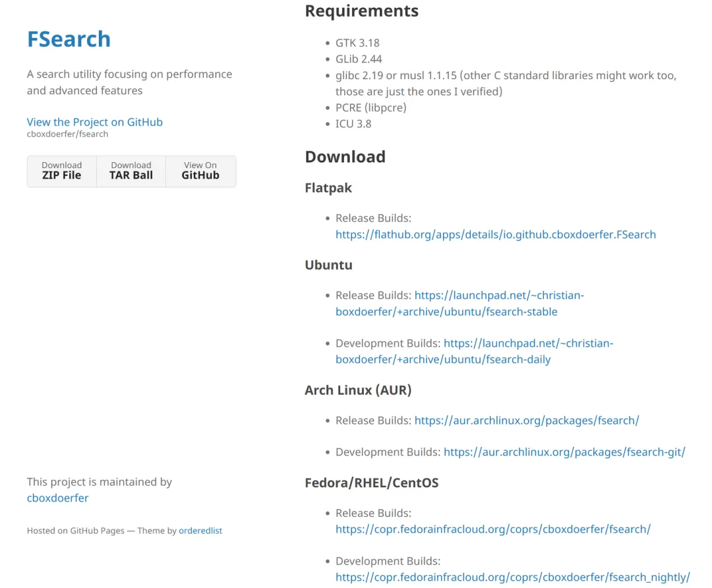
Task: Open Fedora copr fsearch release link
Action: 492,529
